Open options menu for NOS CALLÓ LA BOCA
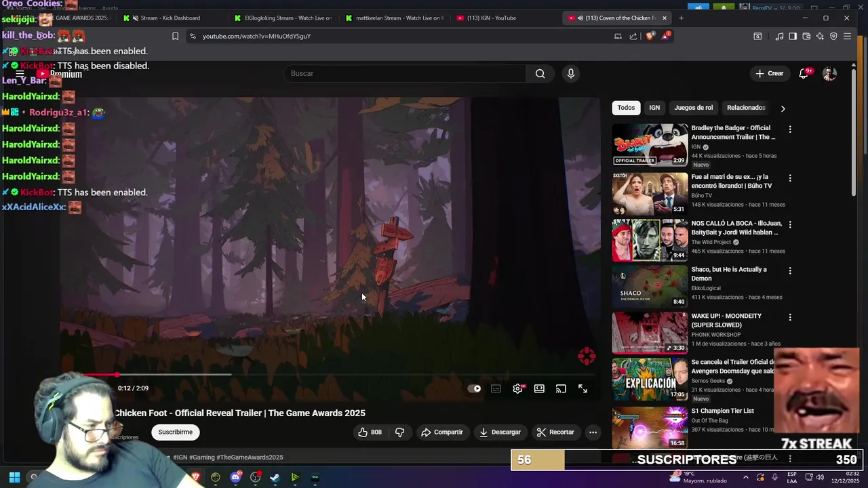 790,224
